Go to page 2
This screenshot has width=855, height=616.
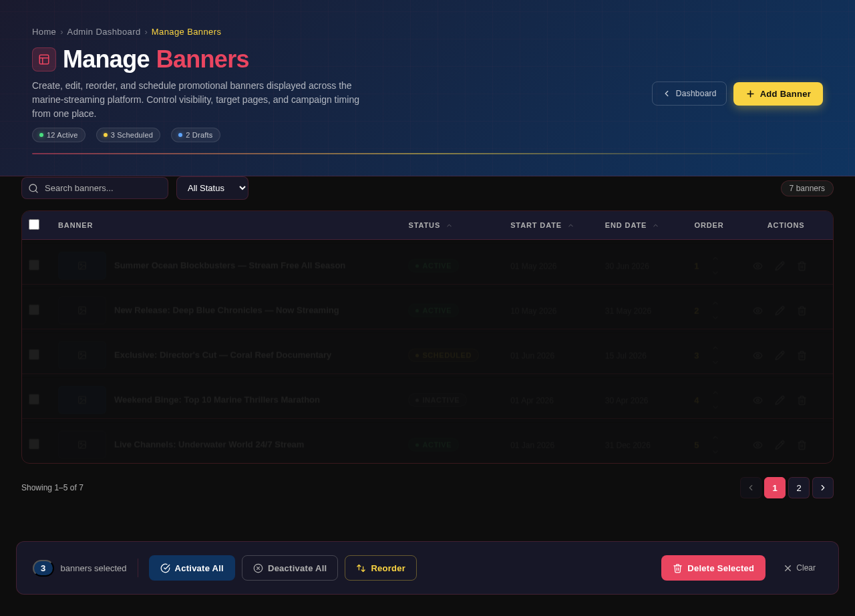click(799, 488)
